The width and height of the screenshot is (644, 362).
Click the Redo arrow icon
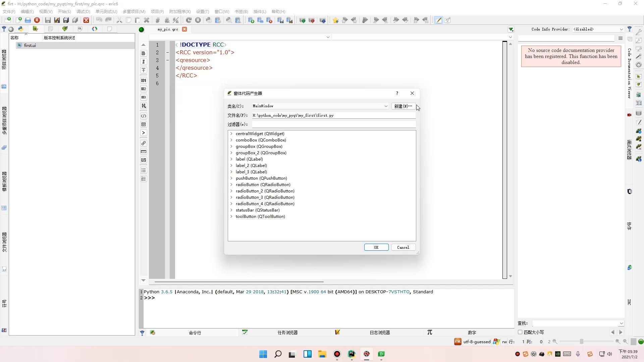point(108,20)
